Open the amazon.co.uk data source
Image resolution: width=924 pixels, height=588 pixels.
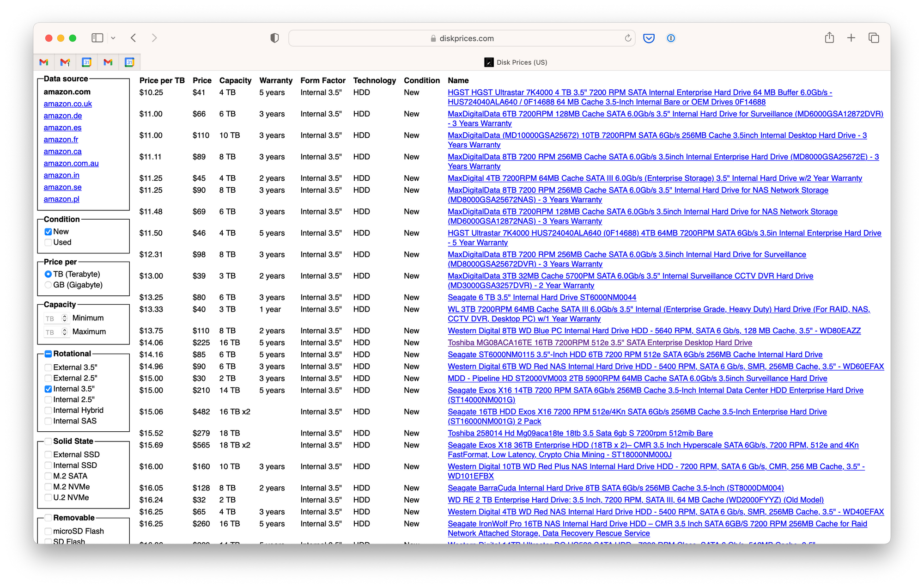pos(68,104)
